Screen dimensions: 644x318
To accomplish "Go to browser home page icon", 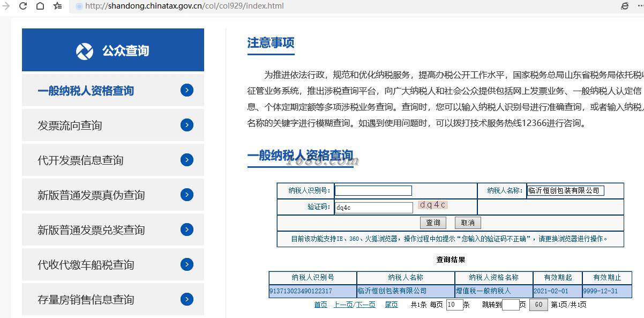I will pyautogui.click(x=40, y=6).
